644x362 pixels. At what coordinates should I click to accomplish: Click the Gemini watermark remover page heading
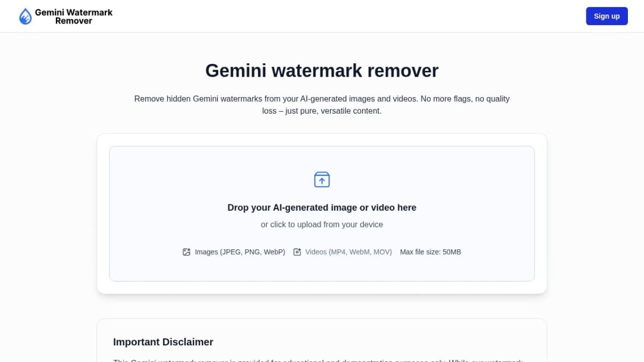(321, 70)
